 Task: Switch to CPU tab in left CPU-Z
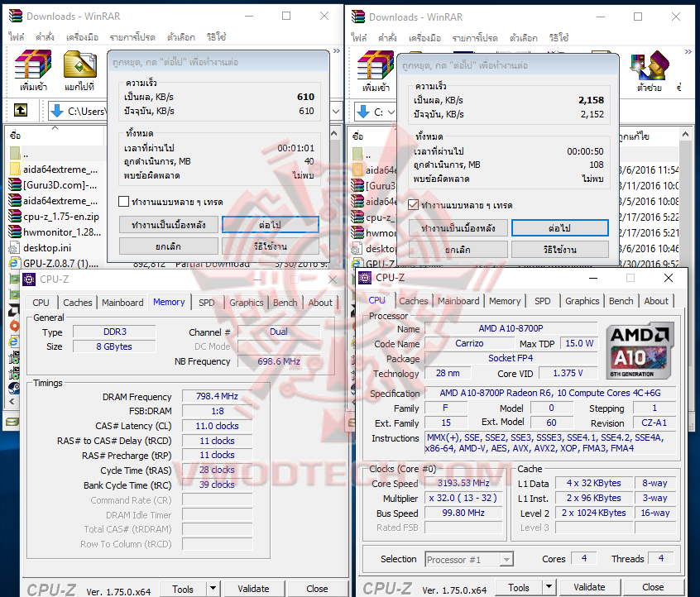click(x=41, y=303)
